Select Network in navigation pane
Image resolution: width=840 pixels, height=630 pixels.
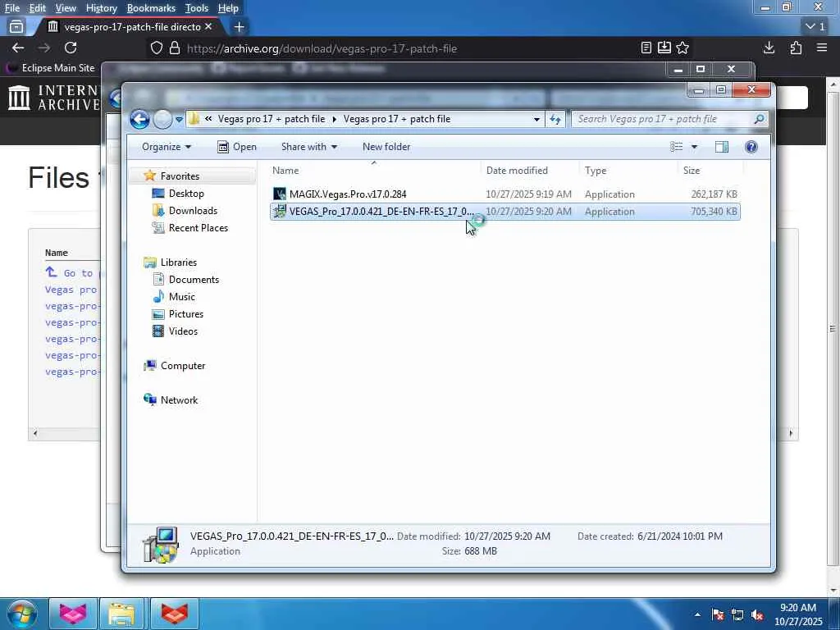[179, 400]
